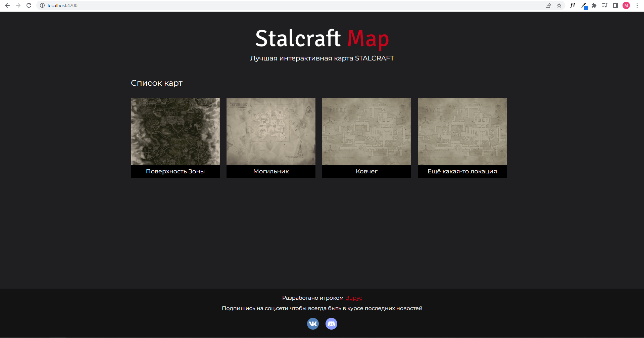Image resolution: width=644 pixels, height=338 pixels.
Task: Open the Discord icon in the footer
Action: pos(331,324)
